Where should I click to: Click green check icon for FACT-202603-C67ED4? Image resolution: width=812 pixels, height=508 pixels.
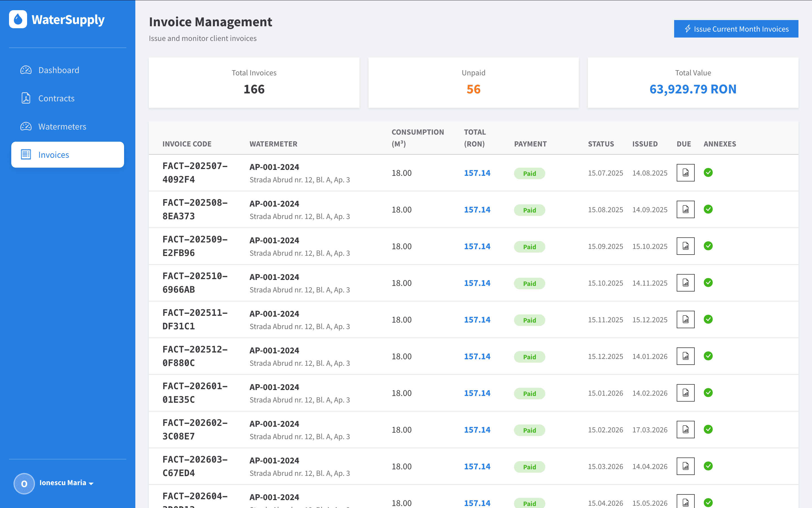[x=708, y=466]
